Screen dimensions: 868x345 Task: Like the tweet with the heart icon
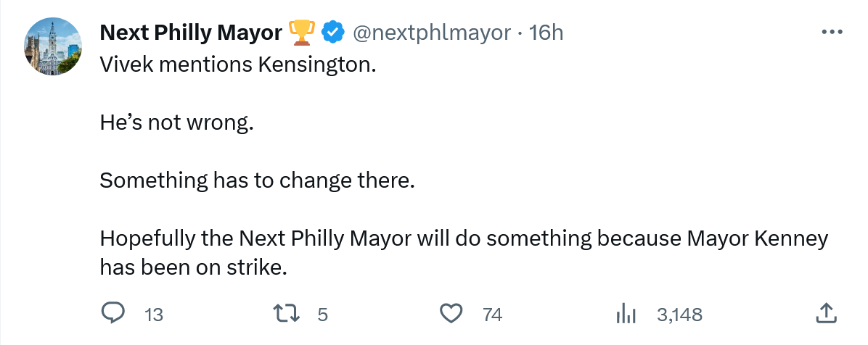click(451, 313)
